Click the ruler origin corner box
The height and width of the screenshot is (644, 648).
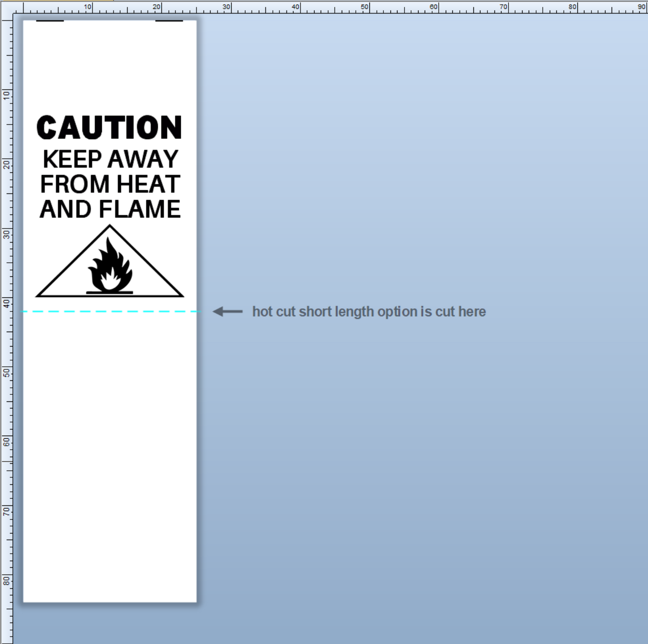point(6,7)
